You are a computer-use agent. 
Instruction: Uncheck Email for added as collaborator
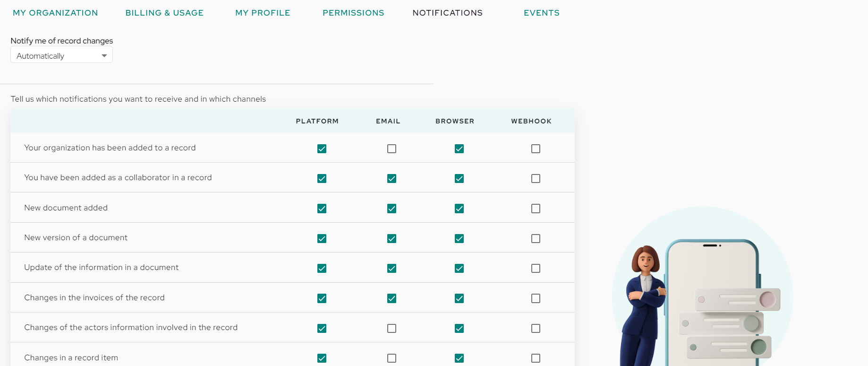click(x=391, y=178)
